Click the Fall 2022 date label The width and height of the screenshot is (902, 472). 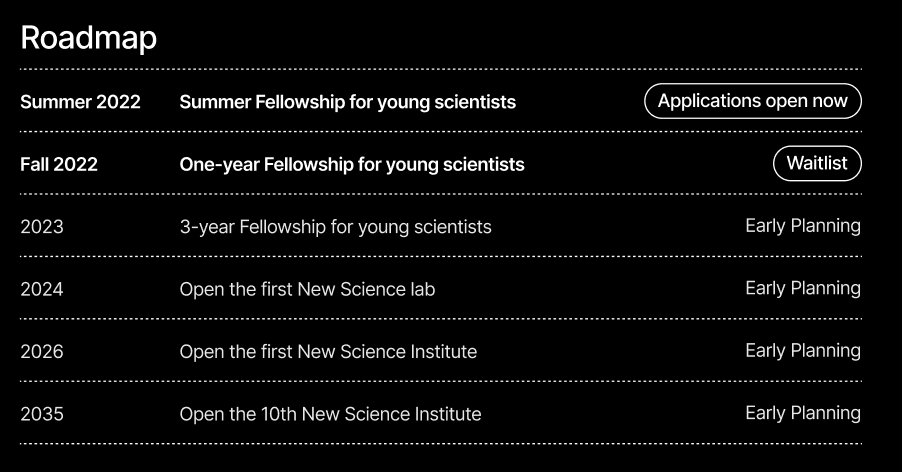59,164
